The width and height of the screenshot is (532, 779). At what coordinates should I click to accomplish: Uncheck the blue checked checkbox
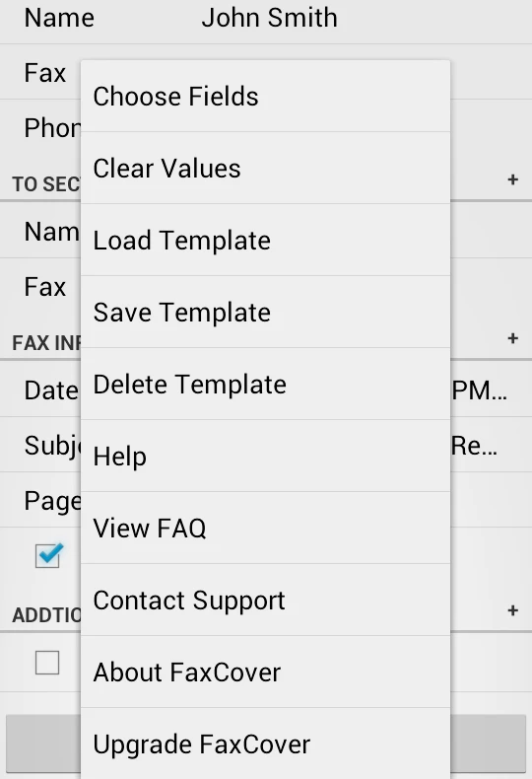47,555
